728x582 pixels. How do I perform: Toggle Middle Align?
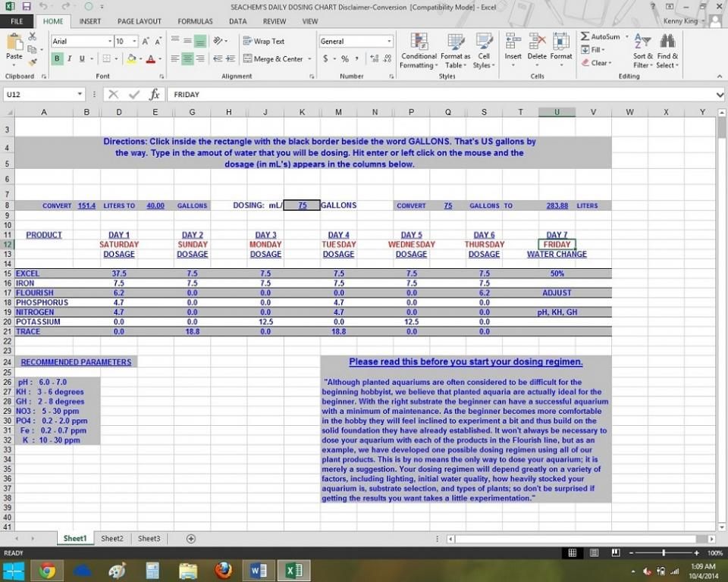click(x=187, y=42)
